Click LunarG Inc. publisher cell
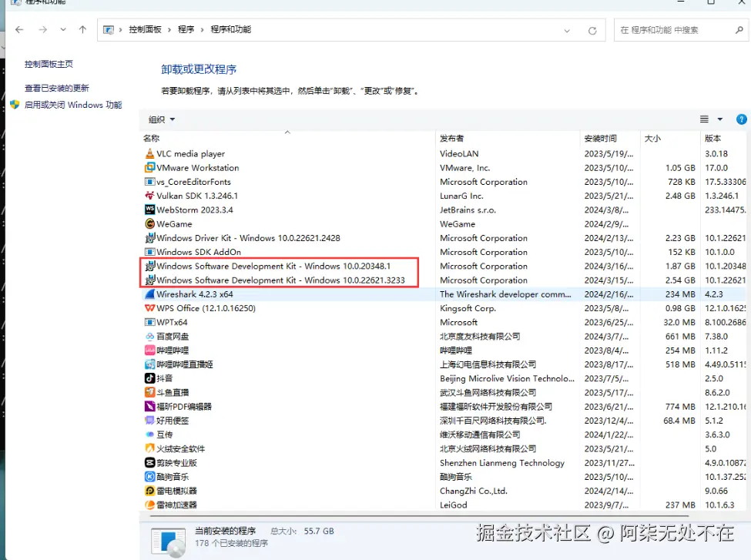 click(x=461, y=196)
